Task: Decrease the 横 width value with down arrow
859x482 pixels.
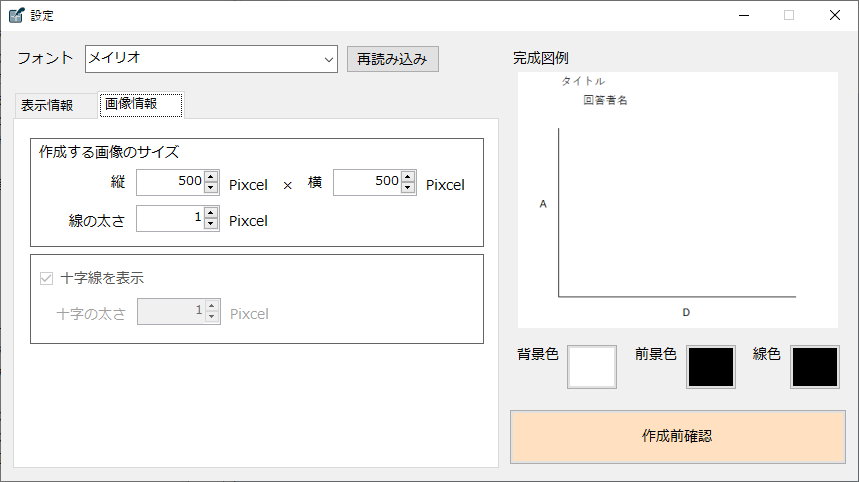Action: (x=408, y=188)
